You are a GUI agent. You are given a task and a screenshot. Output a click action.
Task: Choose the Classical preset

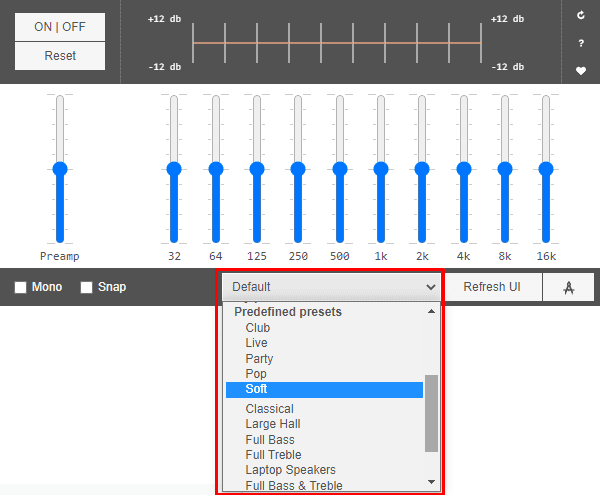(x=269, y=409)
